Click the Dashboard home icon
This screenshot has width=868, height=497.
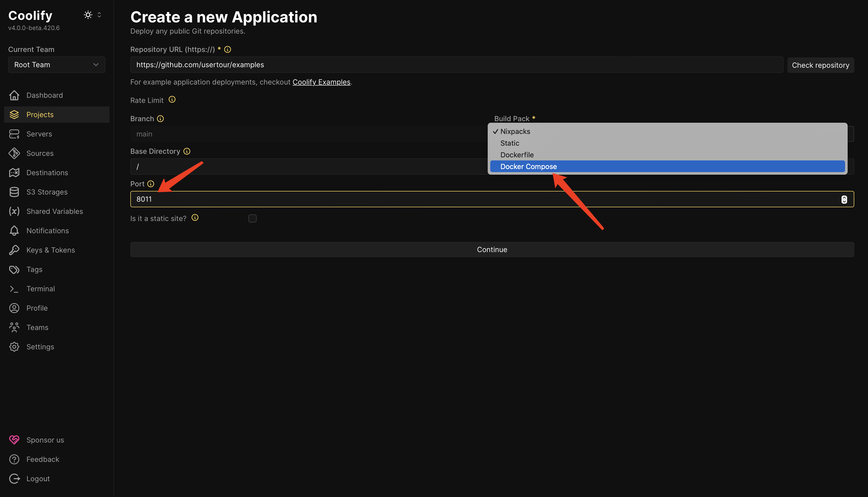pos(14,95)
